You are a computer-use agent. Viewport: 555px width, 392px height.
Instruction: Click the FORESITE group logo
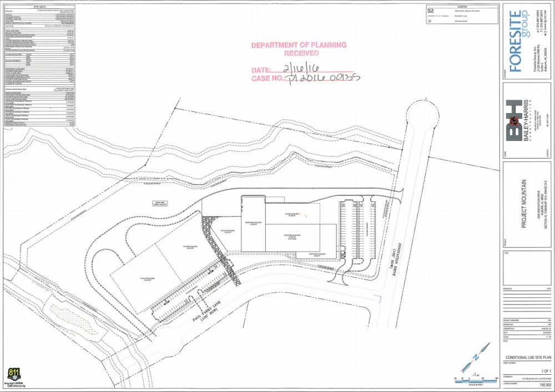coord(516,41)
